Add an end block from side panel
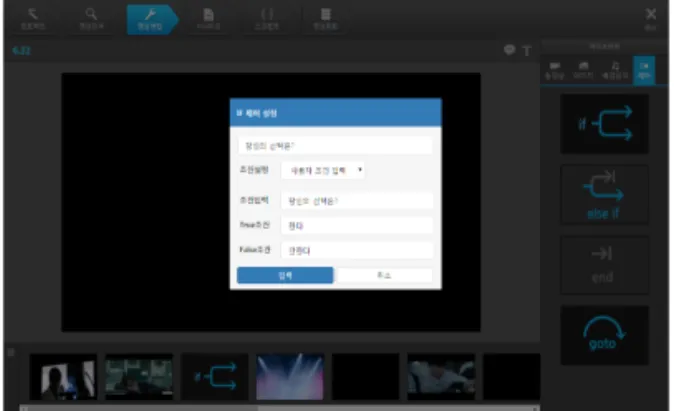 tap(604, 265)
